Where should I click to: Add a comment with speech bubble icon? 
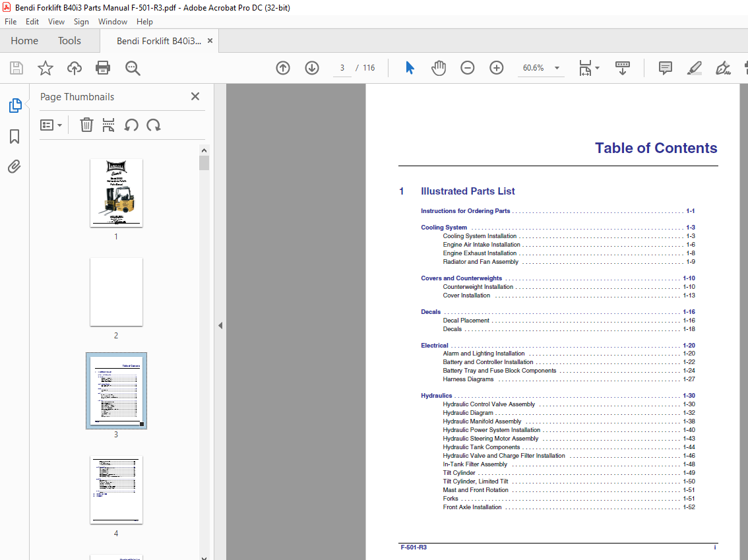pyautogui.click(x=665, y=68)
